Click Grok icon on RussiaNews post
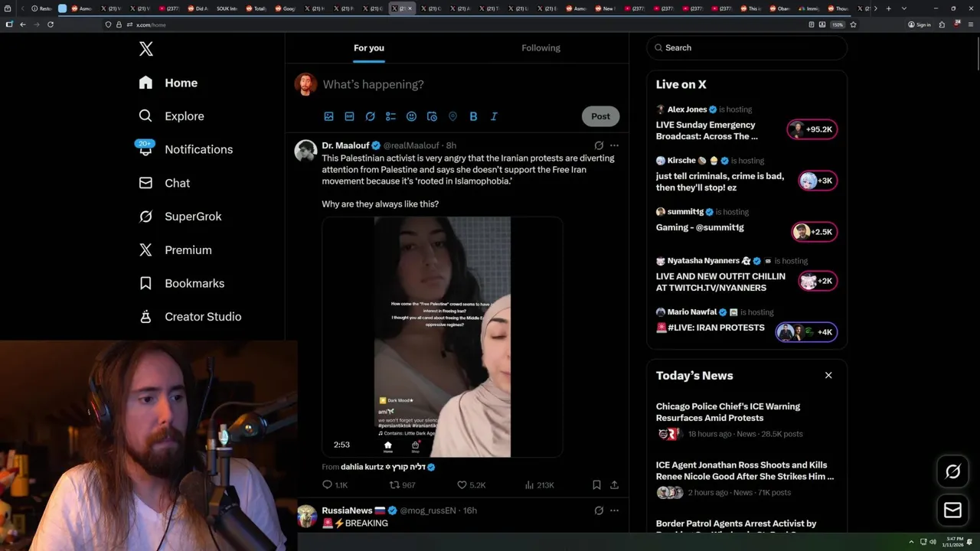 (x=599, y=510)
